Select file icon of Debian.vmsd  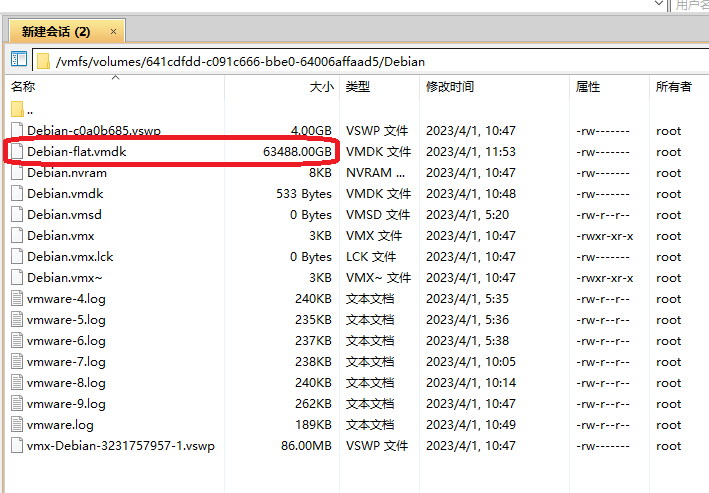click(17, 214)
